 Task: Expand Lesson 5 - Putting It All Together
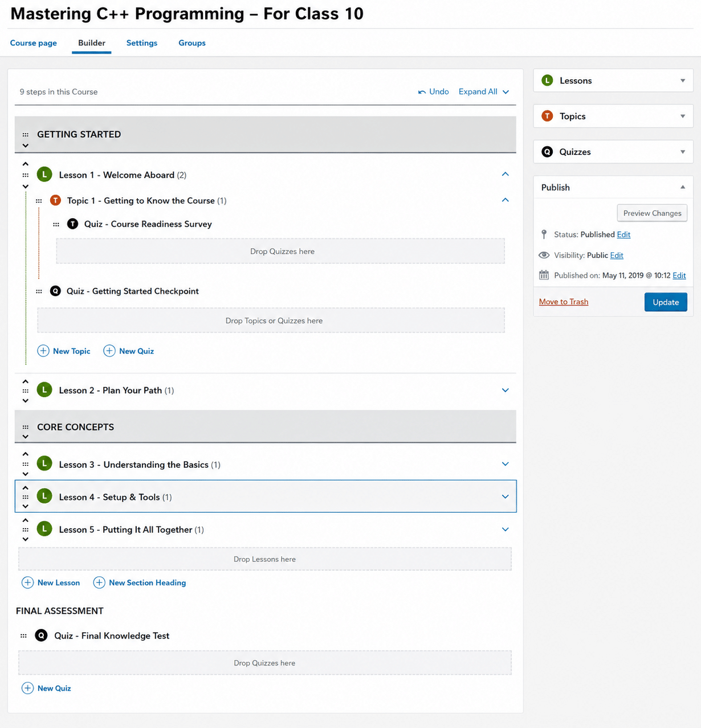coord(505,529)
